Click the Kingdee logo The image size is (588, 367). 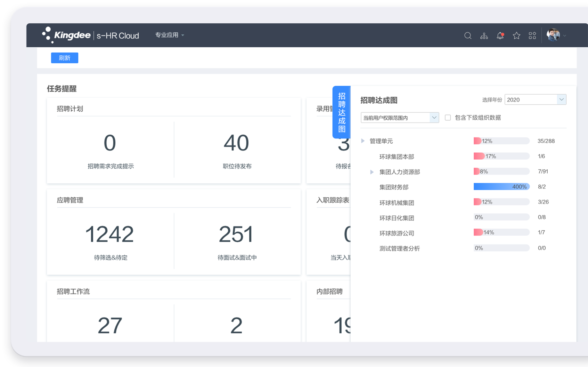click(67, 35)
